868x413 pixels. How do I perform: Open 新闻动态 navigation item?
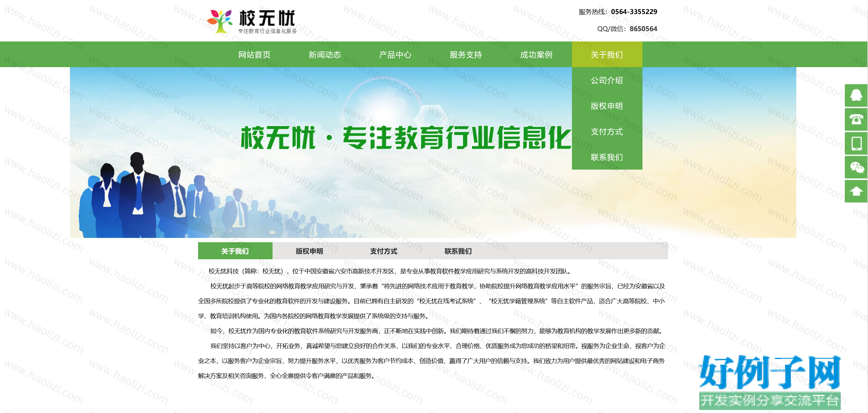coord(325,55)
